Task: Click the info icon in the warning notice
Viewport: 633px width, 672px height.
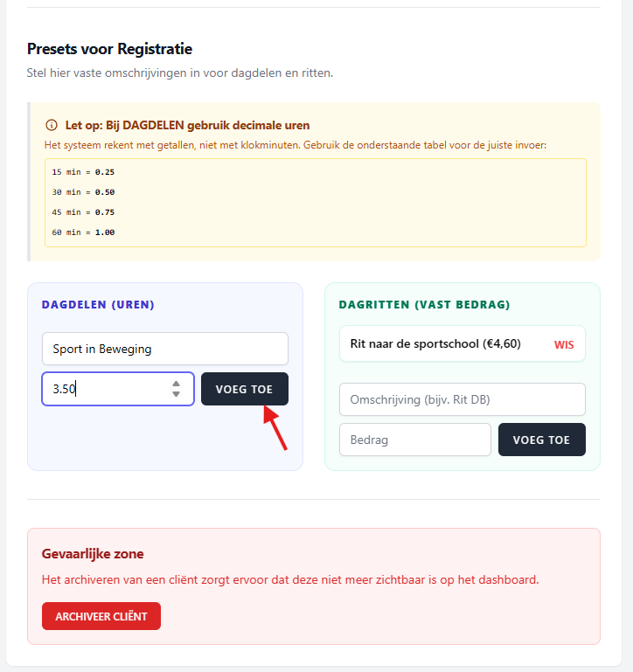Action: (52, 125)
